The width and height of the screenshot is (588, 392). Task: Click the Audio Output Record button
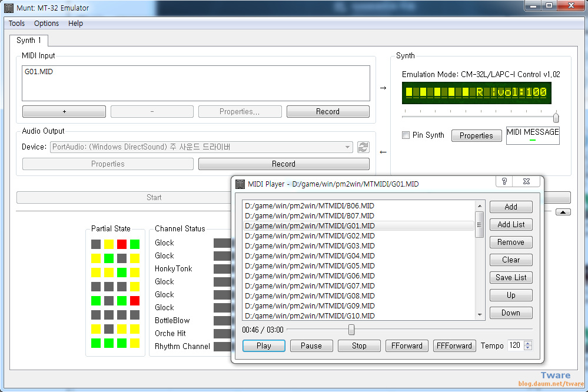(x=284, y=164)
